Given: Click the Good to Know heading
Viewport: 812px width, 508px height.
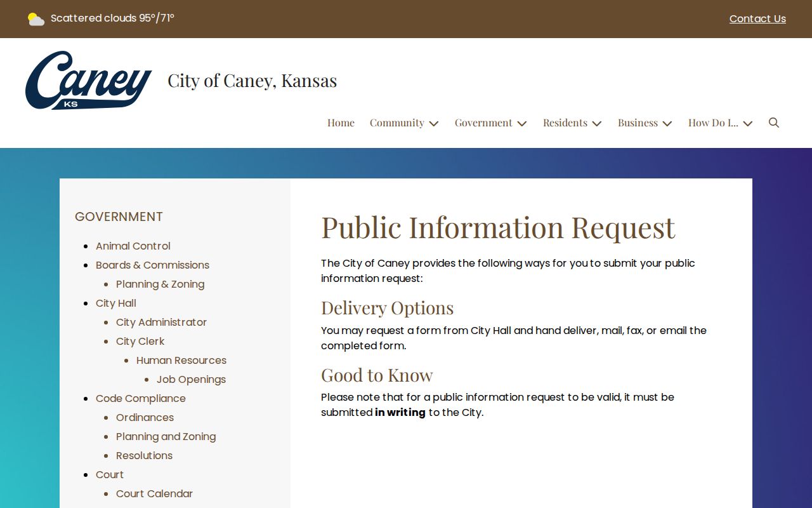Looking at the screenshot, I should (x=377, y=375).
